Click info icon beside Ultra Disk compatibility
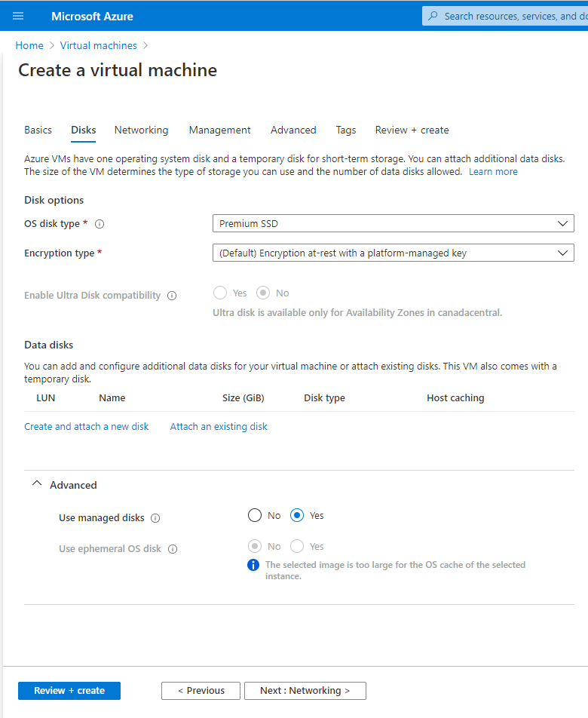Viewport: 588px width, 718px height. tap(172, 296)
